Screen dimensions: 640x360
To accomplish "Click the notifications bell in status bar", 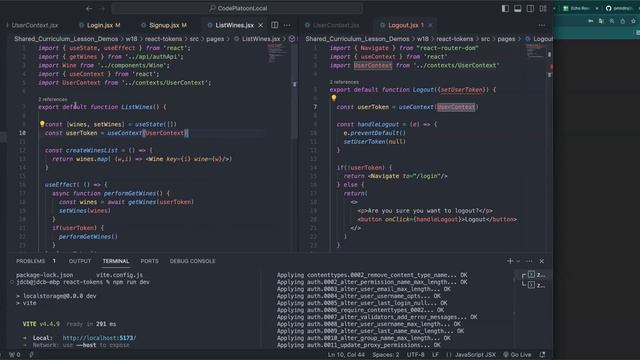I will (542, 355).
